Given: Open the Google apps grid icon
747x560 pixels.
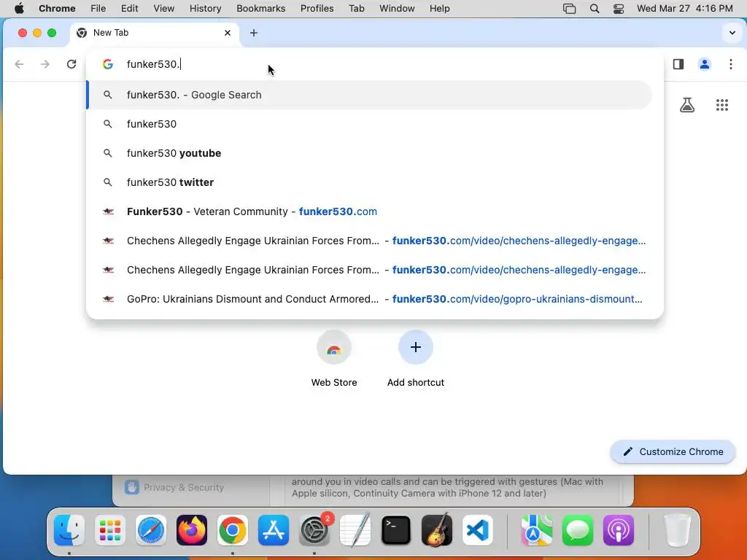Looking at the screenshot, I should pyautogui.click(x=722, y=105).
